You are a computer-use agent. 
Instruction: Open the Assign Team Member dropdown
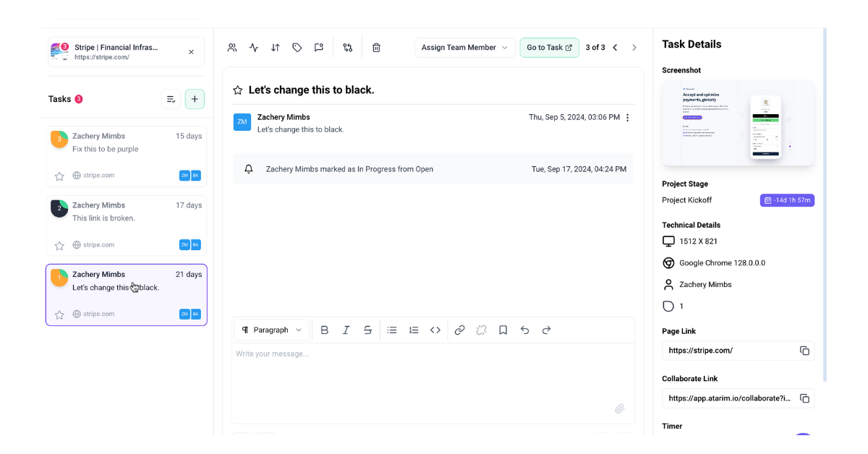464,47
